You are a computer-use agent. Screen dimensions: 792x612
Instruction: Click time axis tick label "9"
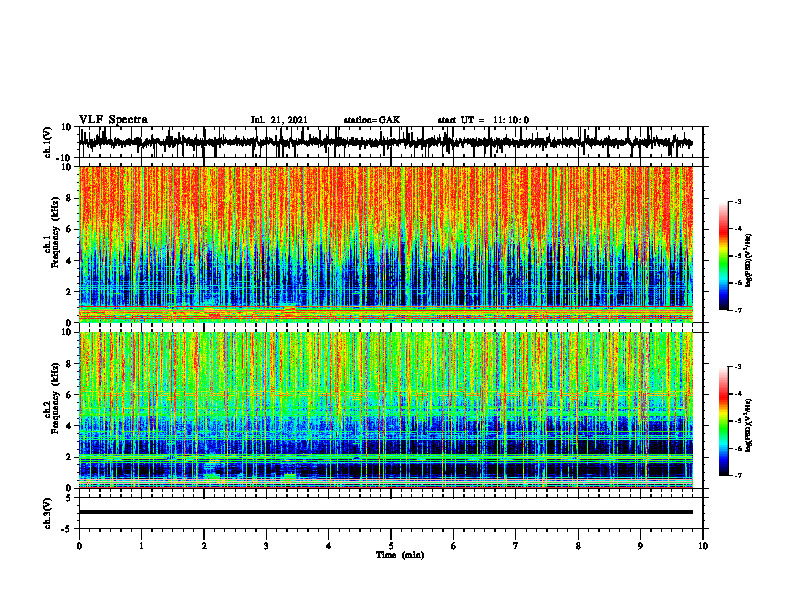pos(640,546)
